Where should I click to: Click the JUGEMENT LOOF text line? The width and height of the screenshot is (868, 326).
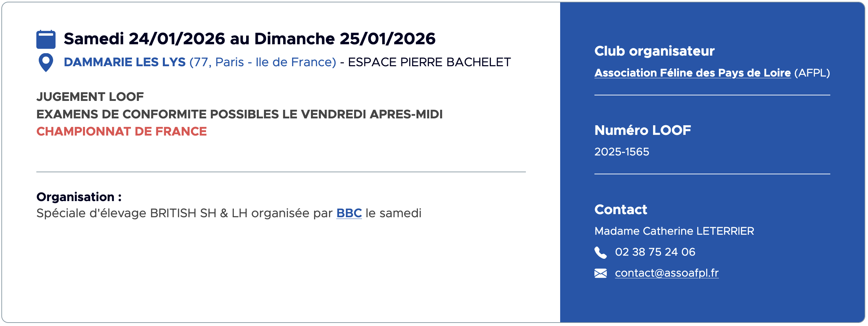click(90, 97)
